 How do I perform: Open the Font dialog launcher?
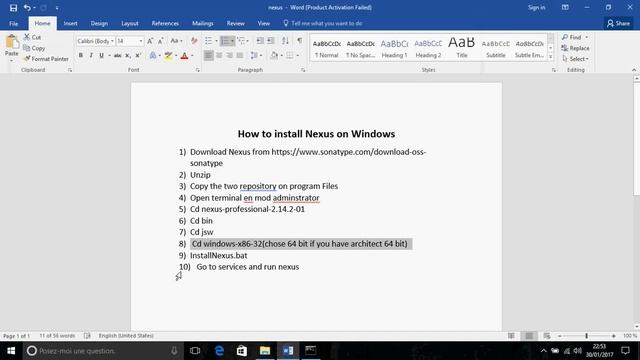coord(198,70)
